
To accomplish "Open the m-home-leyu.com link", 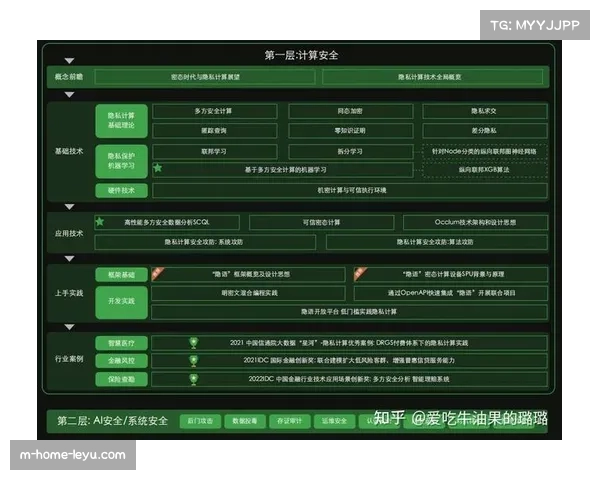I will pos(73,455).
